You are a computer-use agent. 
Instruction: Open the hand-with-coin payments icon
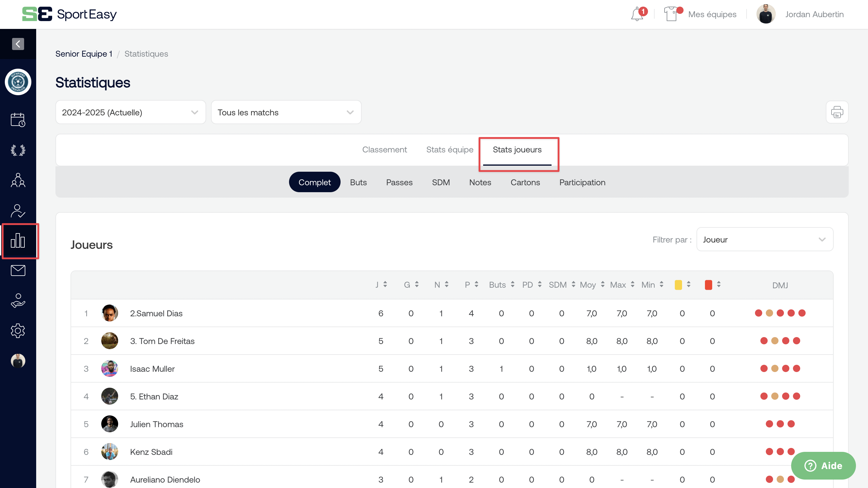click(18, 301)
